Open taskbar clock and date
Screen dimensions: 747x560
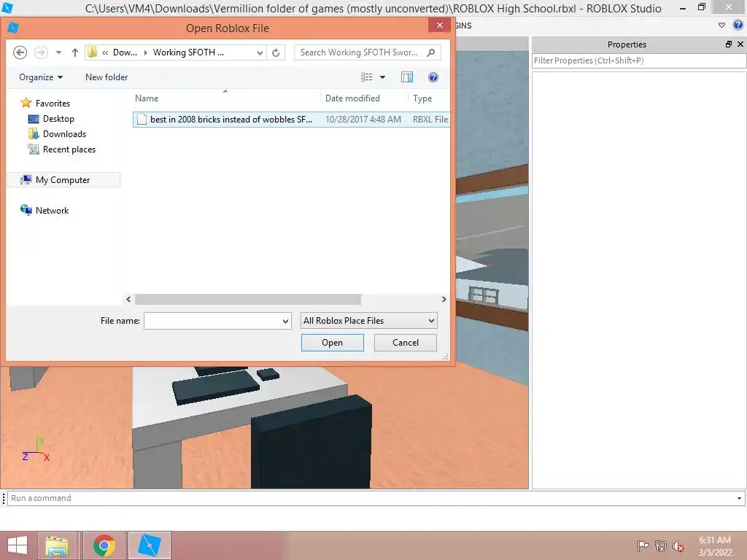point(715,546)
